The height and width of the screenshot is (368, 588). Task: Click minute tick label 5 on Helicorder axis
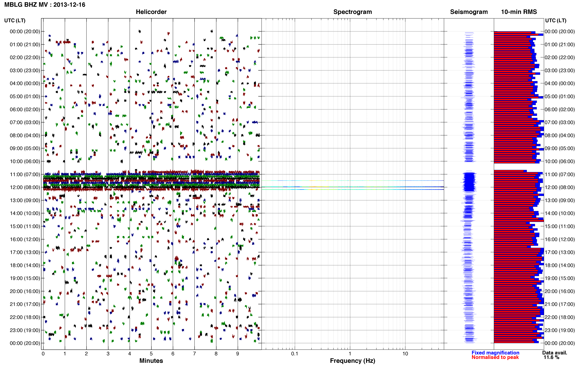coord(151,354)
